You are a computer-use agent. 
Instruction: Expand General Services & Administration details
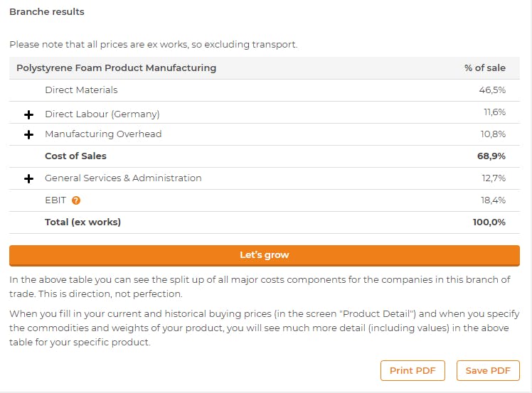point(29,178)
